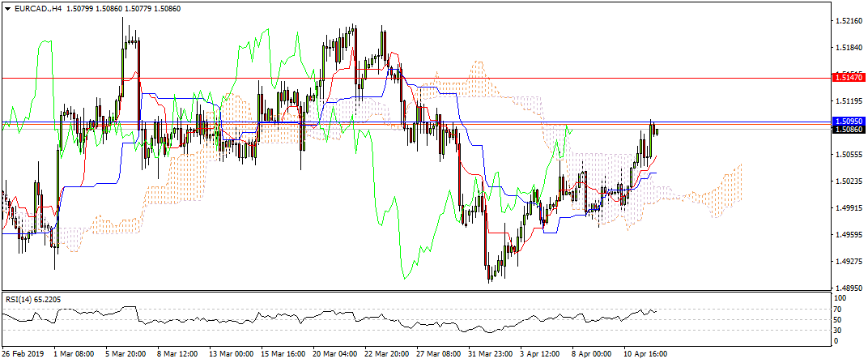The height and width of the screenshot is (363, 868).
Task: Click the 1.48950 price axis value
Action: pyautogui.click(x=851, y=288)
